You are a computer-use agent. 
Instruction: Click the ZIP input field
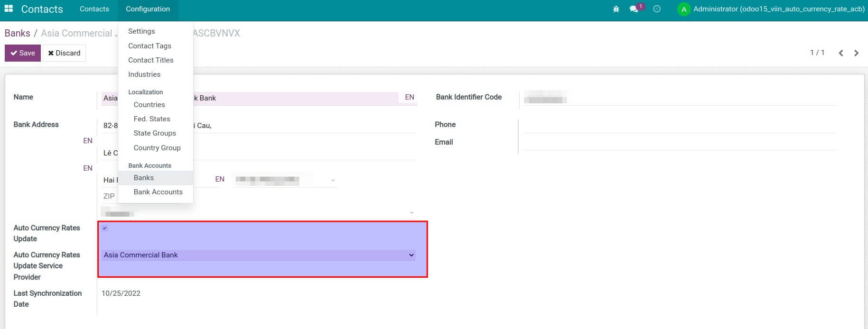pyautogui.click(x=109, y=196)
